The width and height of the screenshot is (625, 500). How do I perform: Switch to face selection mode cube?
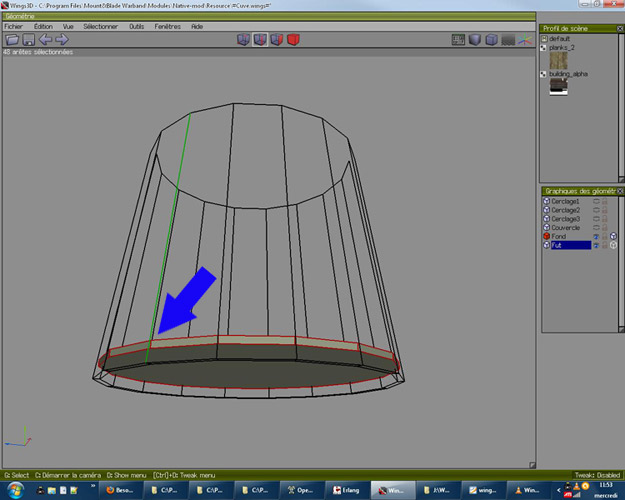click(276, 40)
